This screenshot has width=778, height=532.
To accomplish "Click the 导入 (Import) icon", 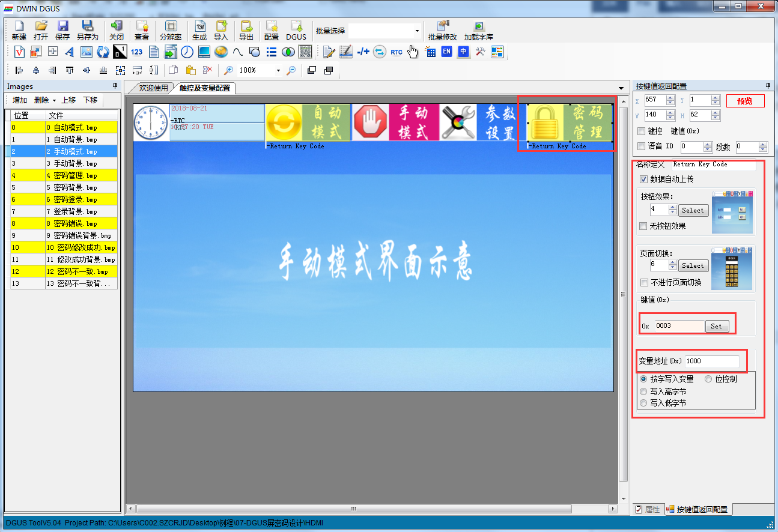I will (221, 30).
